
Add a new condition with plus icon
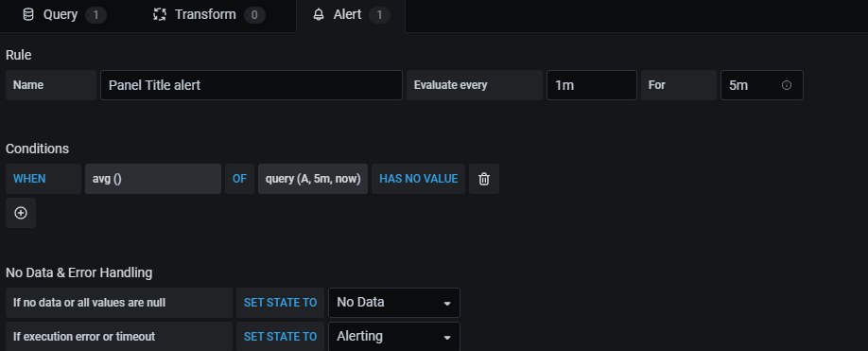pyautogui.click(x=21, y=213)
